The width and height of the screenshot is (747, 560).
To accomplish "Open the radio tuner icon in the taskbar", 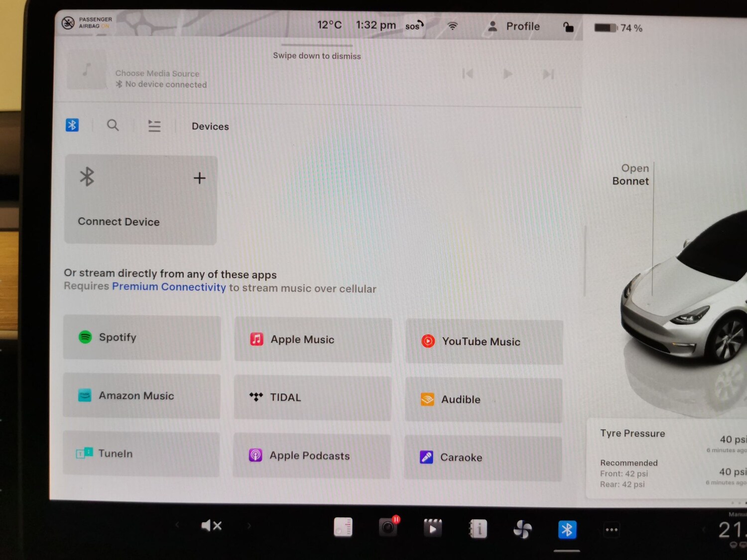I will pos(343,528).
